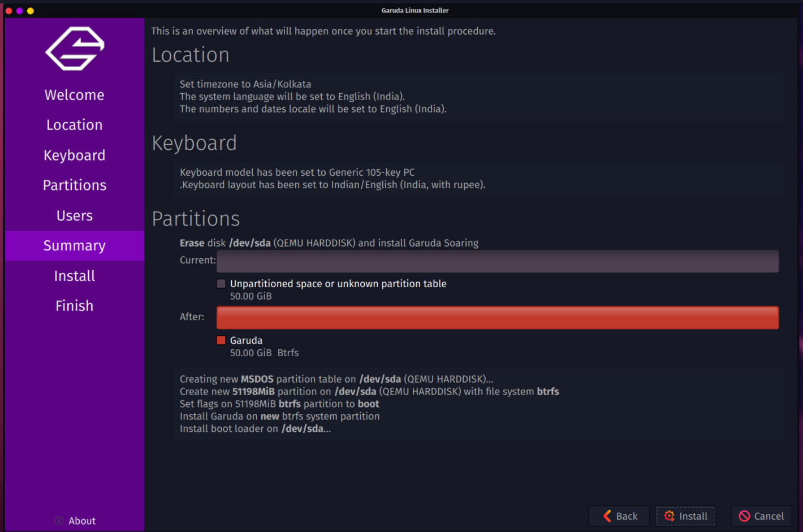
Task: Minimize the installer window
Action: pyautogui.click(x=20, y=10)
